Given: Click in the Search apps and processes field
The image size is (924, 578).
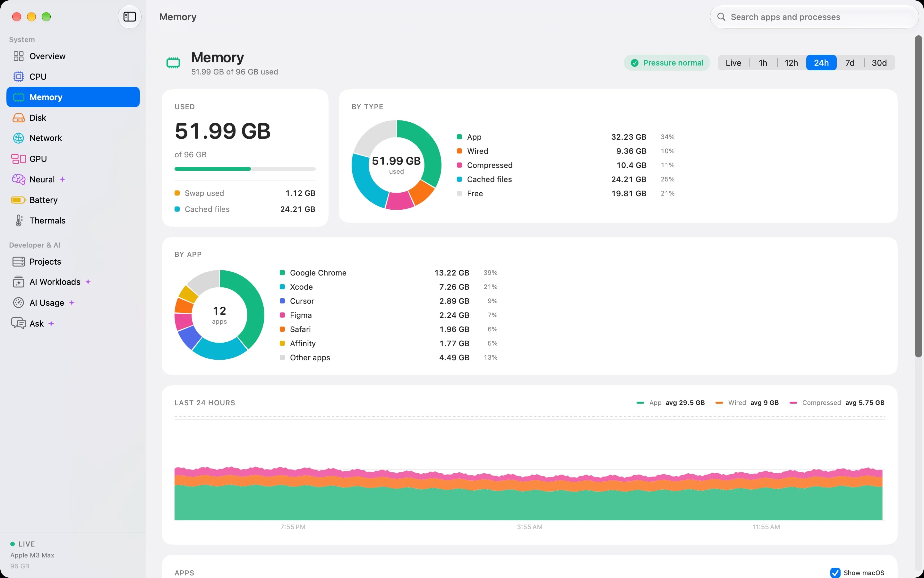Looking at the screenshot, I should 814,17.
